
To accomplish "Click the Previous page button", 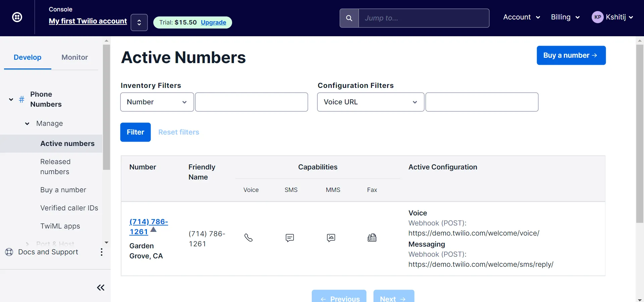I will pos(339,296).
